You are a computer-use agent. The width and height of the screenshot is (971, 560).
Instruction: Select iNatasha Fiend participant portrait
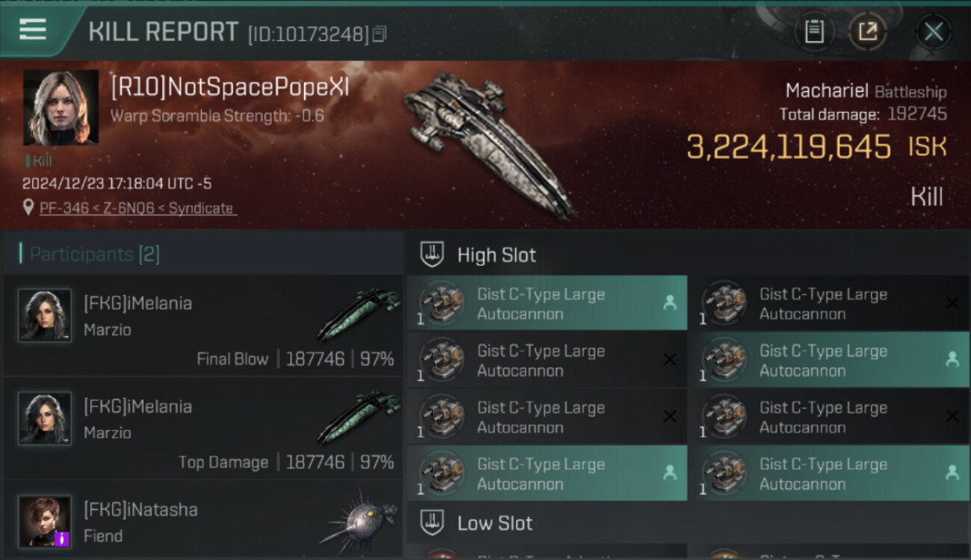(x=45, y=520)
